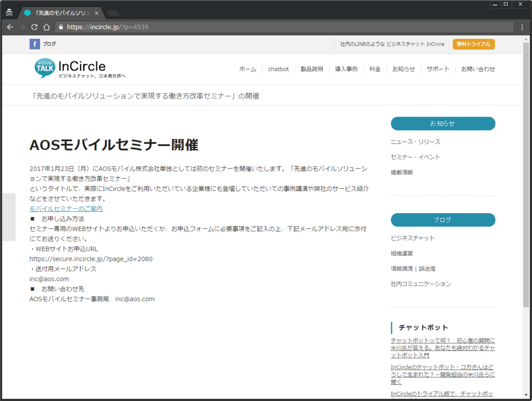
Task: Open the Facebook icon in the top bar
Action: (x=35, y=44)
